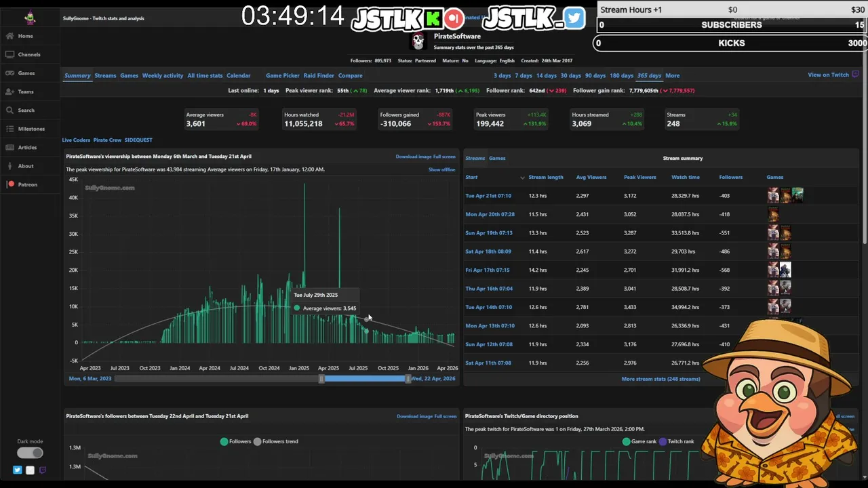Screen dimensions: 868x488
Task: Click the Twitch icon under Dark mode
Action: (42, 470)
